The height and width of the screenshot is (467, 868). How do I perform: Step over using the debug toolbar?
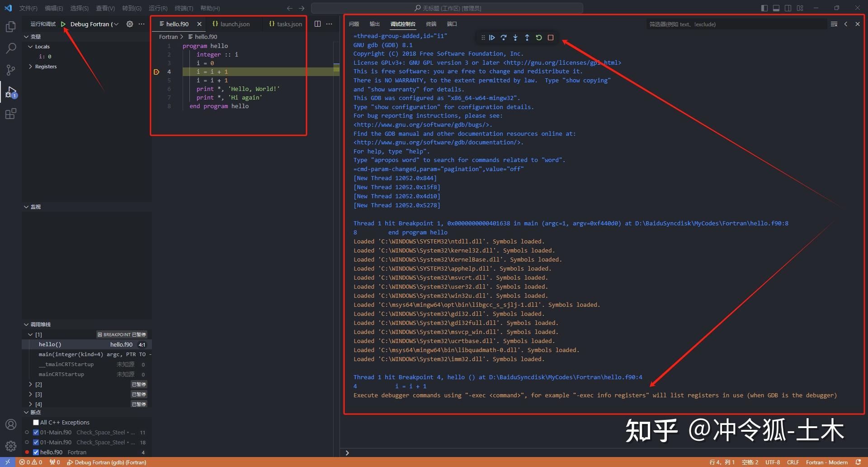tap(504, 38)
